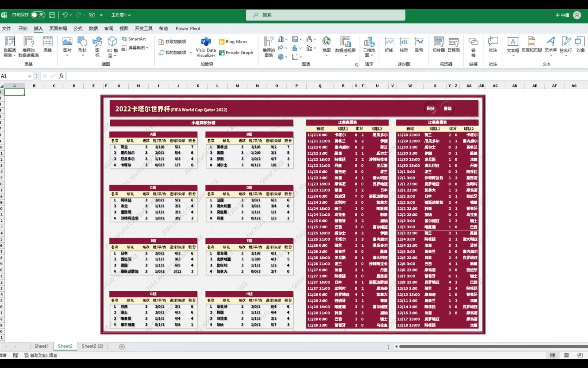
Task: Open the Shapes (形状) gallery
Action: point(82,47)
